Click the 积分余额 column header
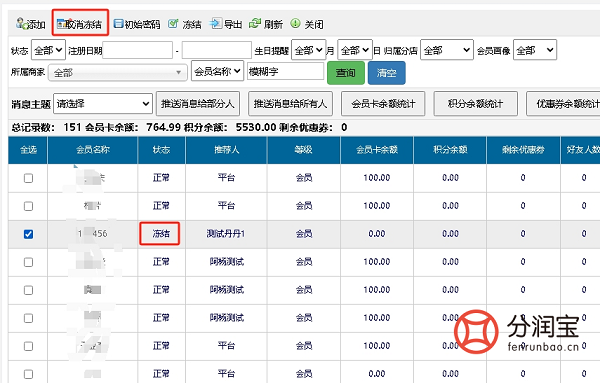The height and width of the screenshot is (383, 600). coord(450,150)
